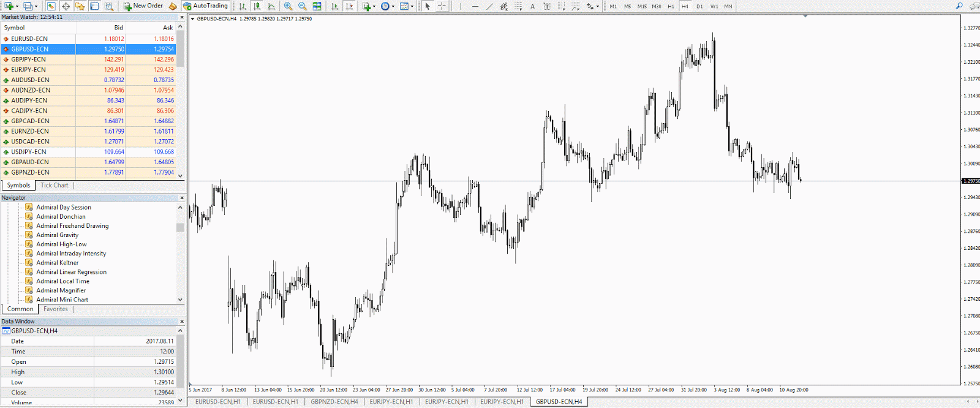The width and height of the screenshot is (980, 408).
Task: Expand the New Chart dropdown arrow
Action: point(17,6)
